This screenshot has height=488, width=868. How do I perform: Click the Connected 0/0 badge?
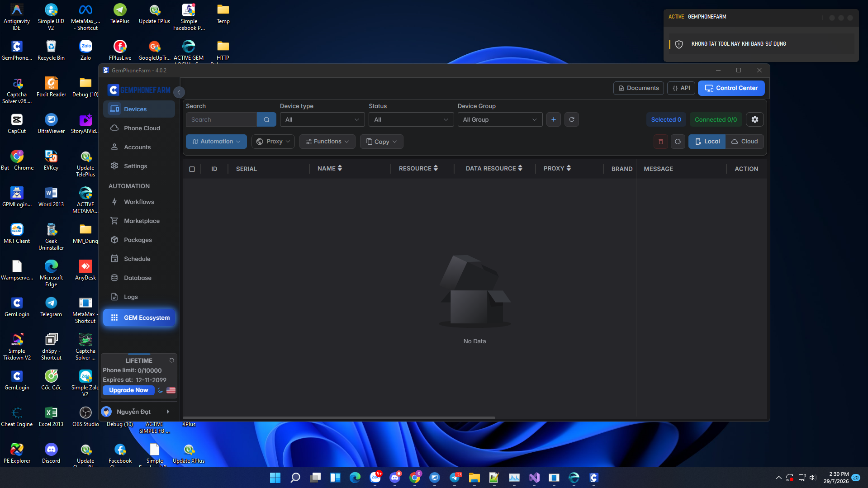coord(716,119)
